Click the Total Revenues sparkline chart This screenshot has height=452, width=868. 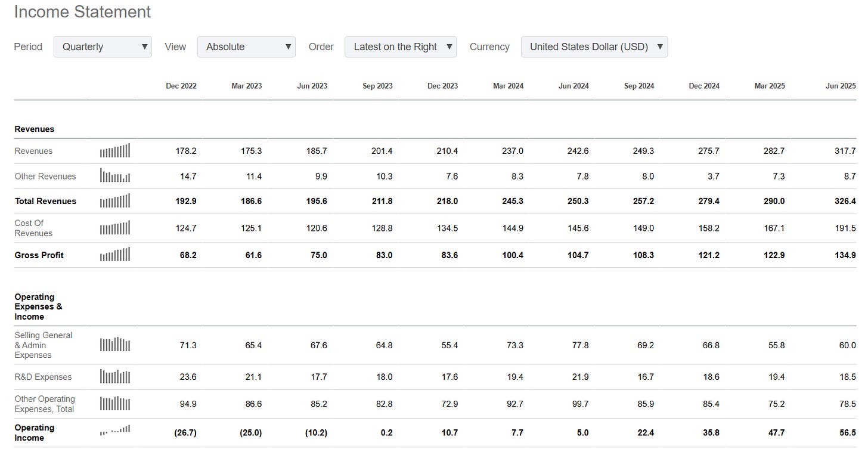point(115,201)
